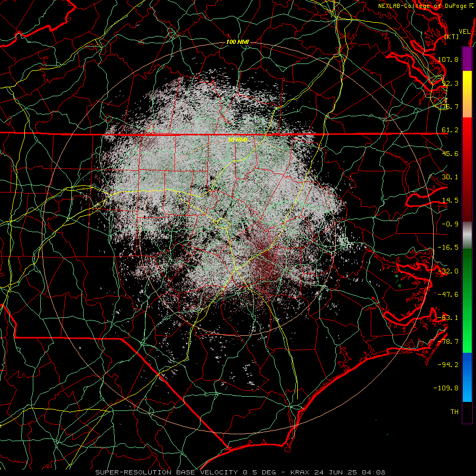Image resolution: width=476 pixels, height=476 pixels.
Task: Click the -16.5 velocity scale value
Action: [x=448, y=248]
